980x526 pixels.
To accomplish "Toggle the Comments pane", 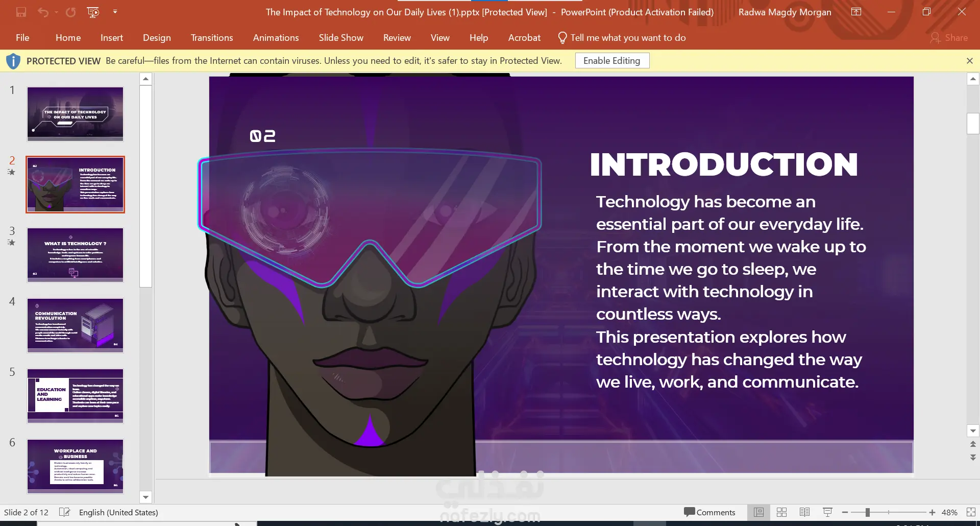I will (709, 512).
